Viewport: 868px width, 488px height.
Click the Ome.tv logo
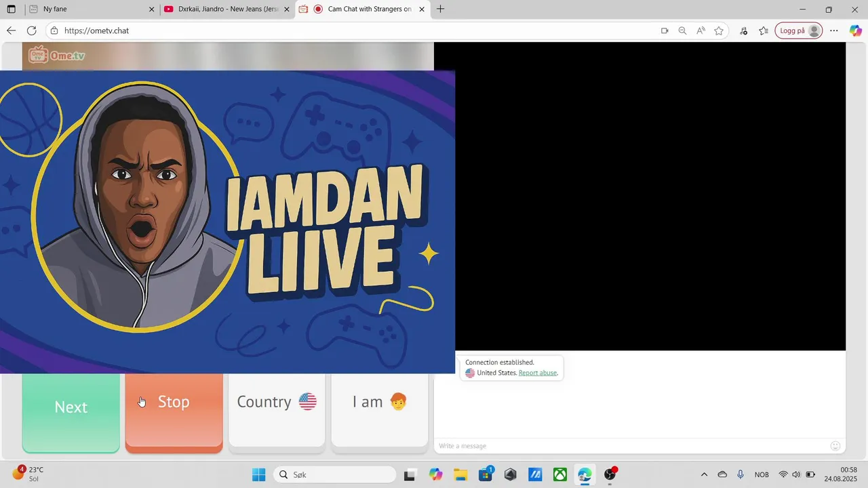(x=57, y=56)
